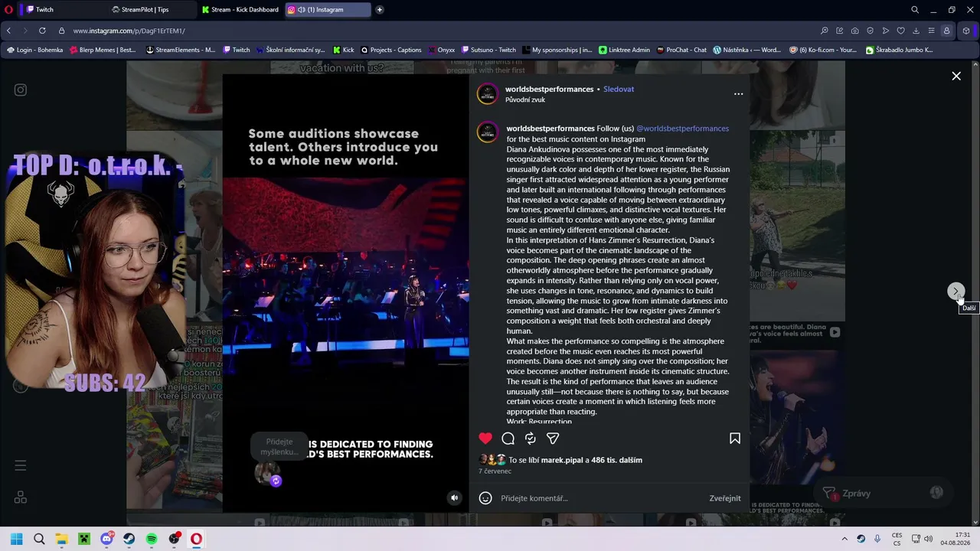Open the emoji picker for comments
The height and width of the screenshot is (551, 980).
tap(485, 498)
